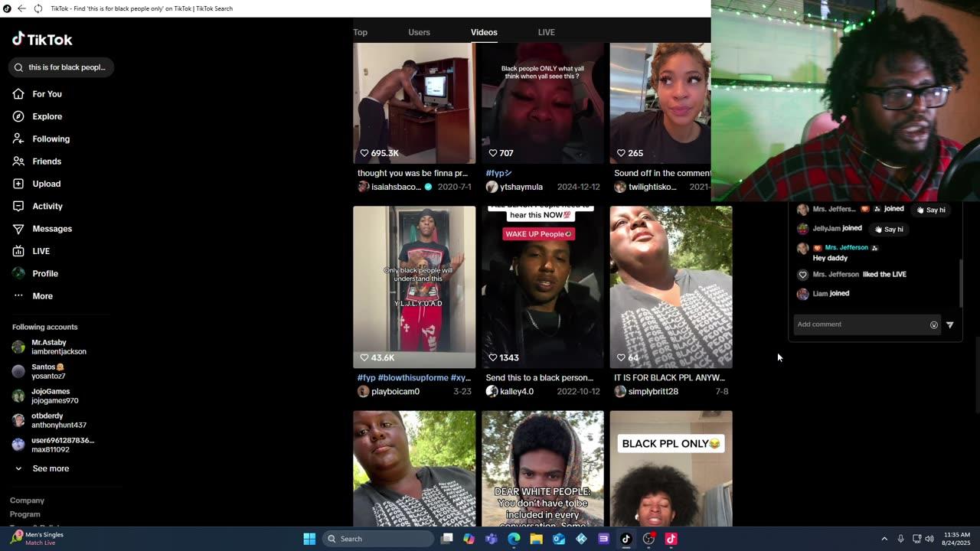Select the Videos tab
This screenshot has height=551, width=980.
[x=484, y=32]
